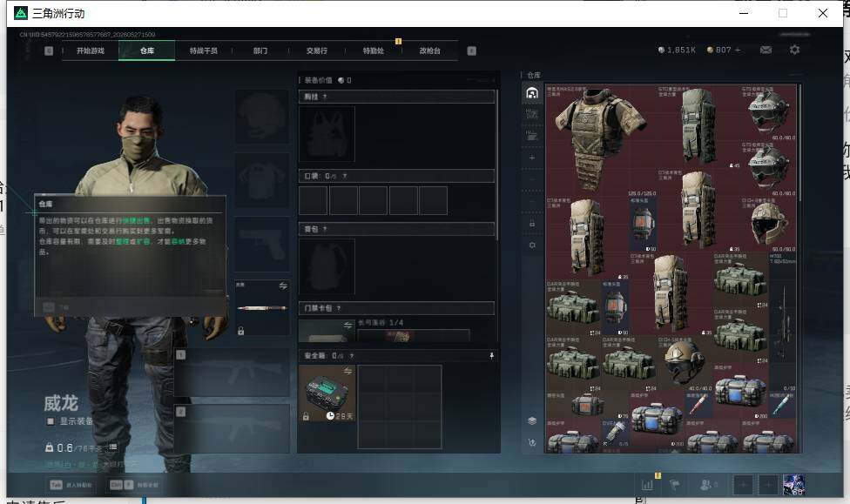The height and width of the screenshot is (504, 850).
Task: Click the flag icon in bottom bar
Action: pyautogui.click(x=675, y=485)
